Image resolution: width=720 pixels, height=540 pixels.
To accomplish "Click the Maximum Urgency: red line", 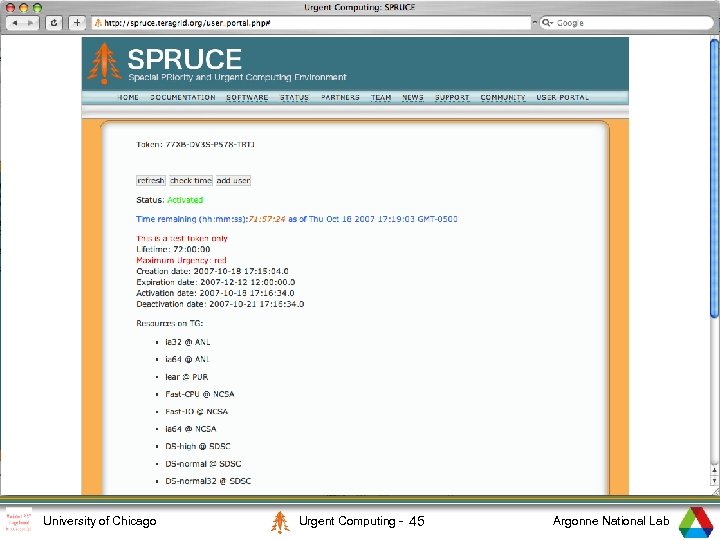I will point(181,260).
